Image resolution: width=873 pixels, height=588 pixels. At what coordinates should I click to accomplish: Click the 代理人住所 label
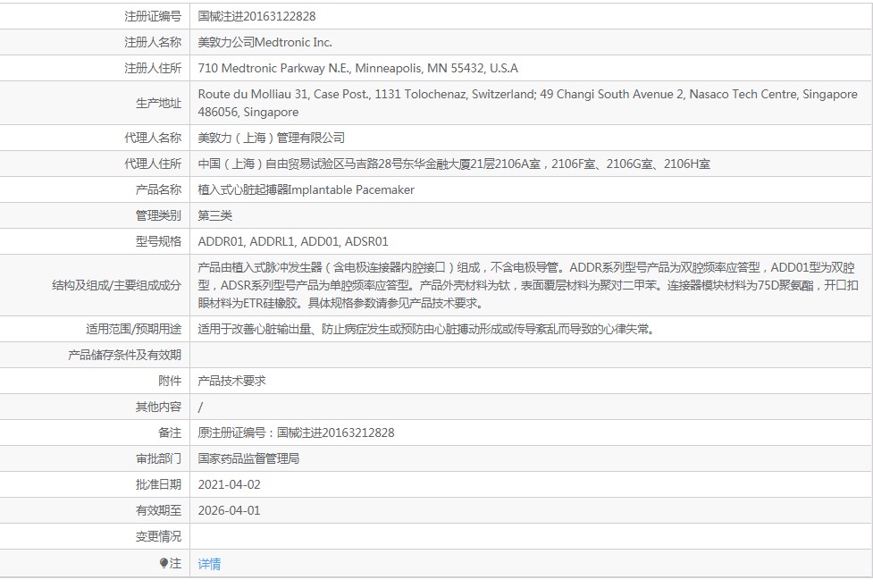[x=153, y=164]
